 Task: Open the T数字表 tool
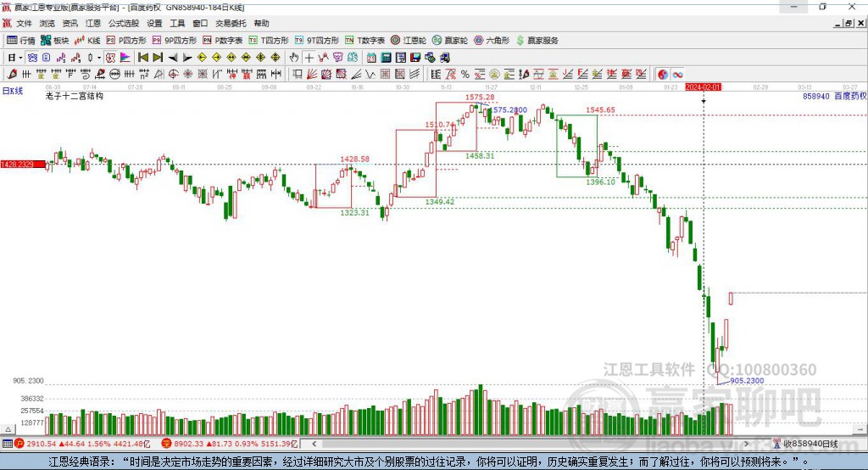click(364, 41)
